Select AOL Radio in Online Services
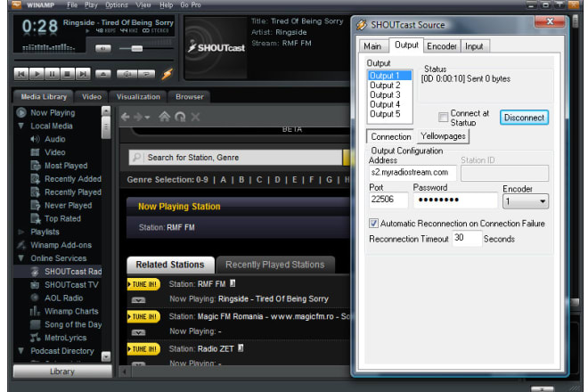 63,298
